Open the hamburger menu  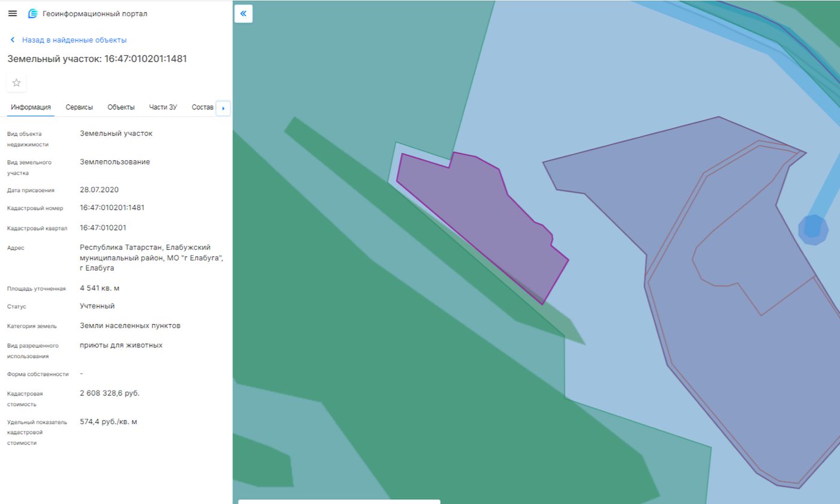click(13, 13)
